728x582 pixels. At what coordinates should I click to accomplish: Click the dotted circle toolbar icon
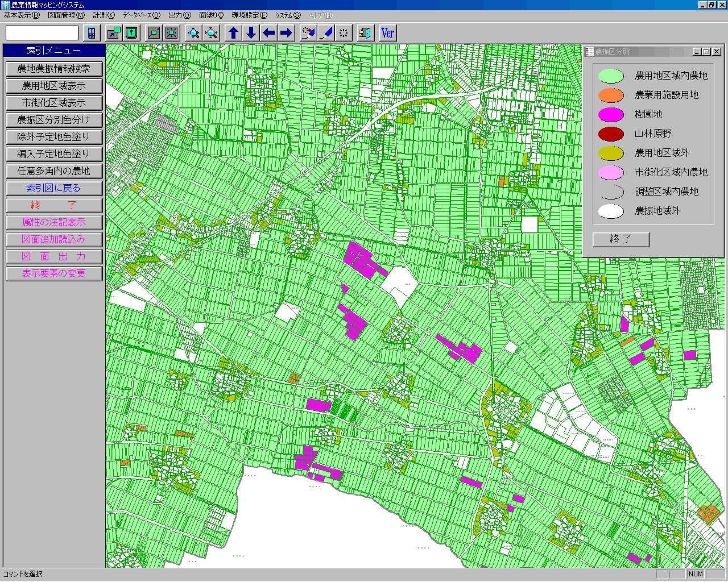(x=344, y=33)
